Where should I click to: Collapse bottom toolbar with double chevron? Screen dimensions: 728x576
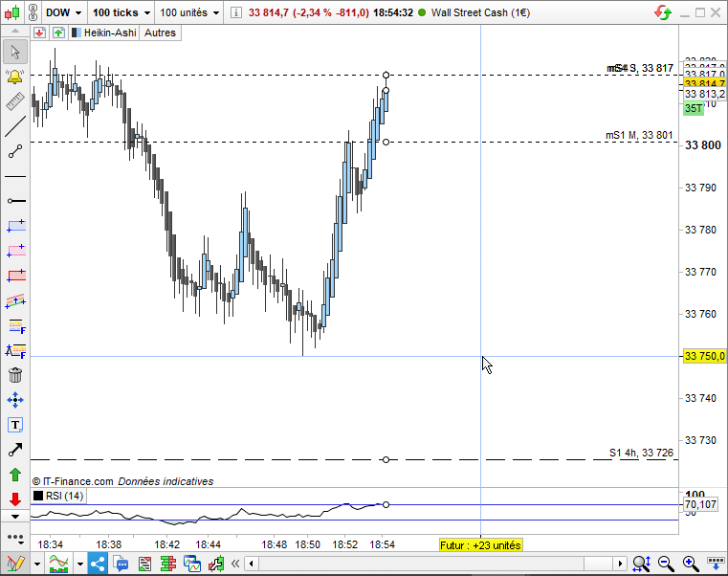(235, 564)
